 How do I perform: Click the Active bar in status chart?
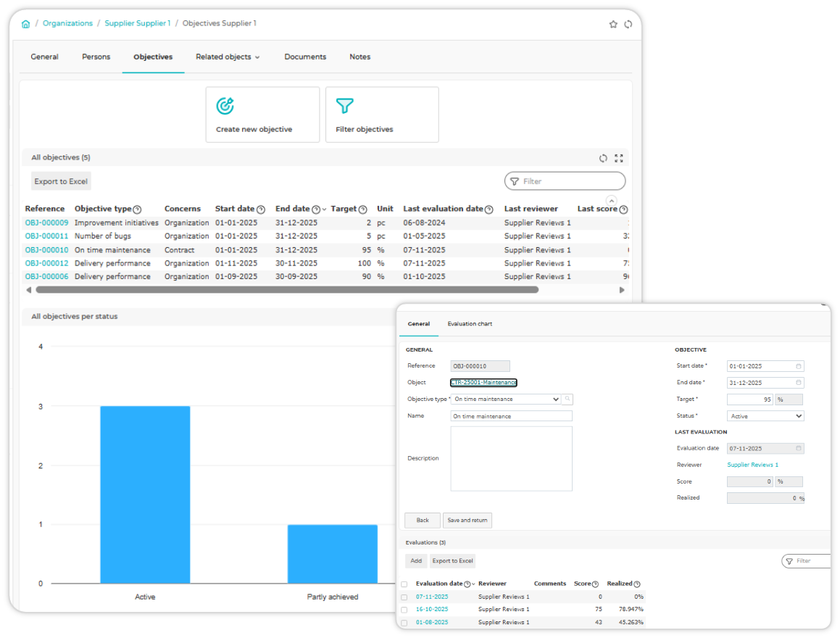(145, 494)
